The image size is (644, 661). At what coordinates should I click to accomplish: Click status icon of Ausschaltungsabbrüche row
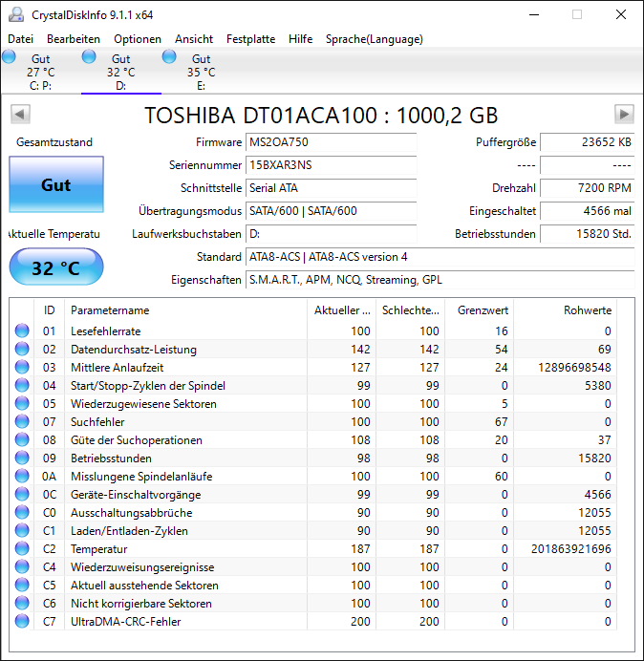point(22,512)
